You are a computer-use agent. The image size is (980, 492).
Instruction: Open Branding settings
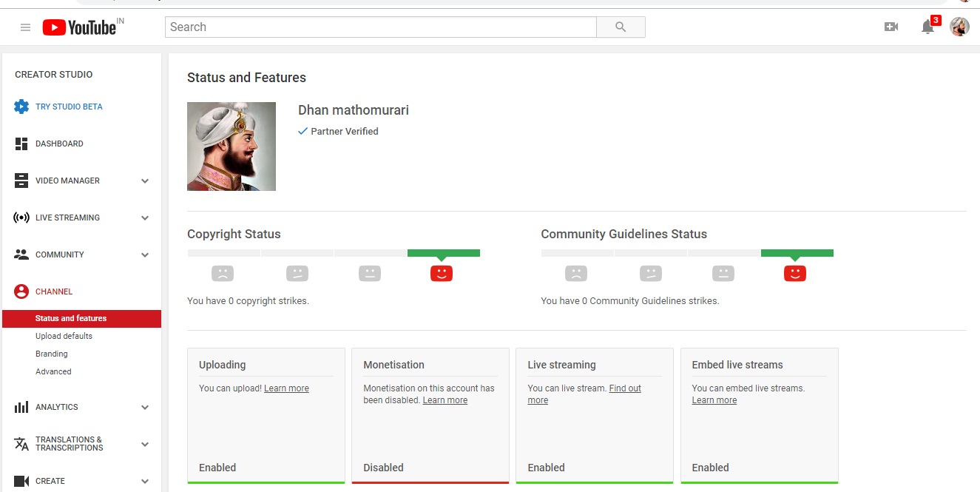[51, 354]
